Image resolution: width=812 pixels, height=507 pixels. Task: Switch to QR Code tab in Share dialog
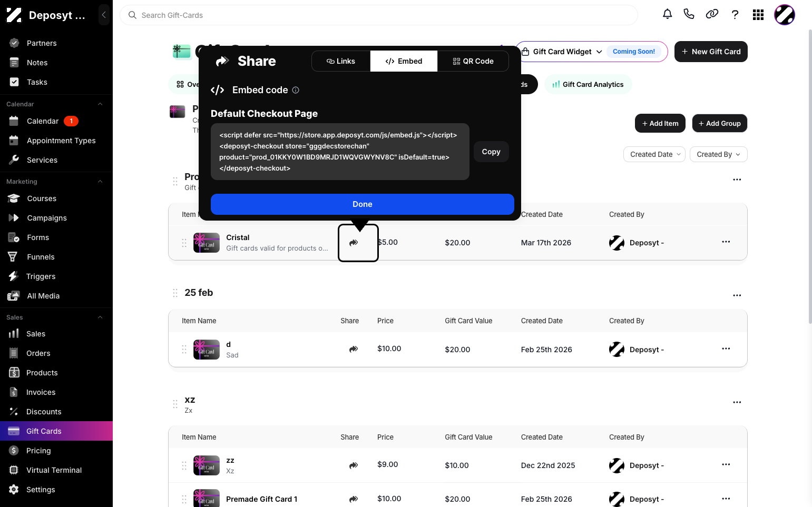[x=473, y=61]
